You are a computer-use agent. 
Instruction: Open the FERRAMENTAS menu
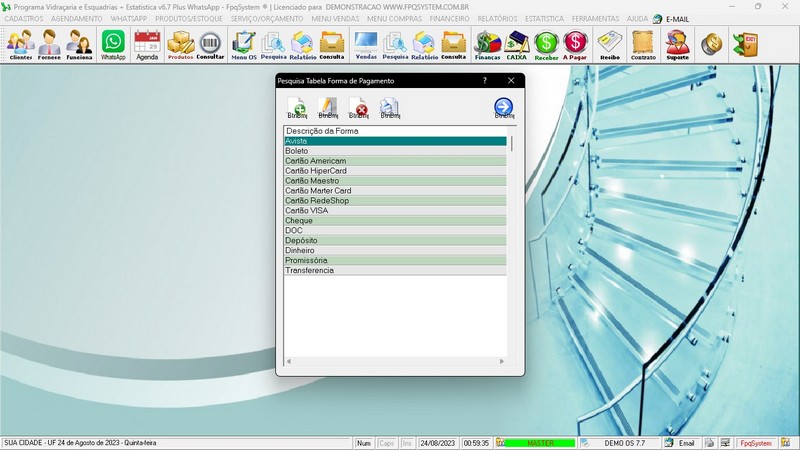click(595, 19)
